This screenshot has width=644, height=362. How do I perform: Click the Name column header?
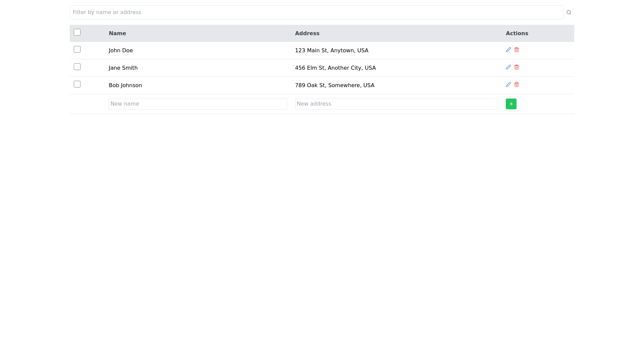(117, 34)
